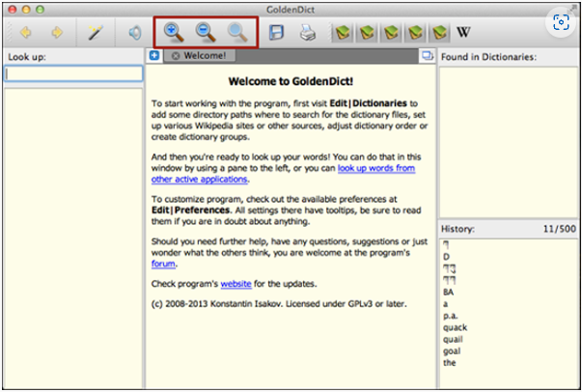
Task: Zoom out with the minus magnifier
Action: coord(206,32)
